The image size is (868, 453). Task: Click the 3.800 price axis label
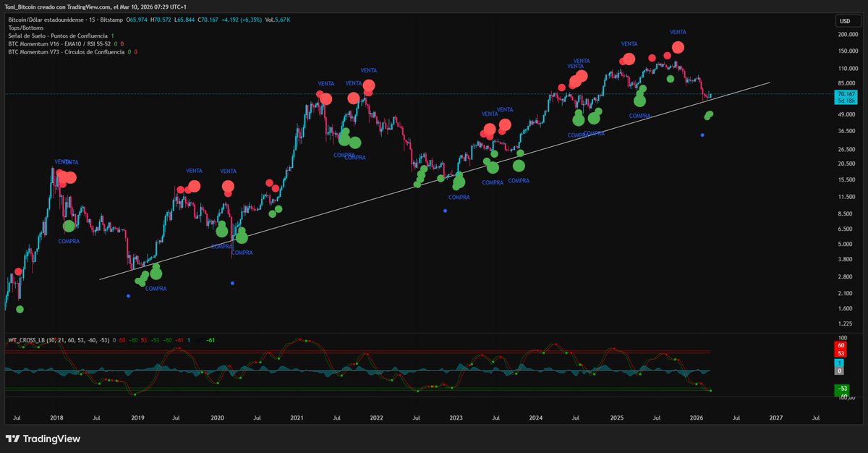click(843, 259)
